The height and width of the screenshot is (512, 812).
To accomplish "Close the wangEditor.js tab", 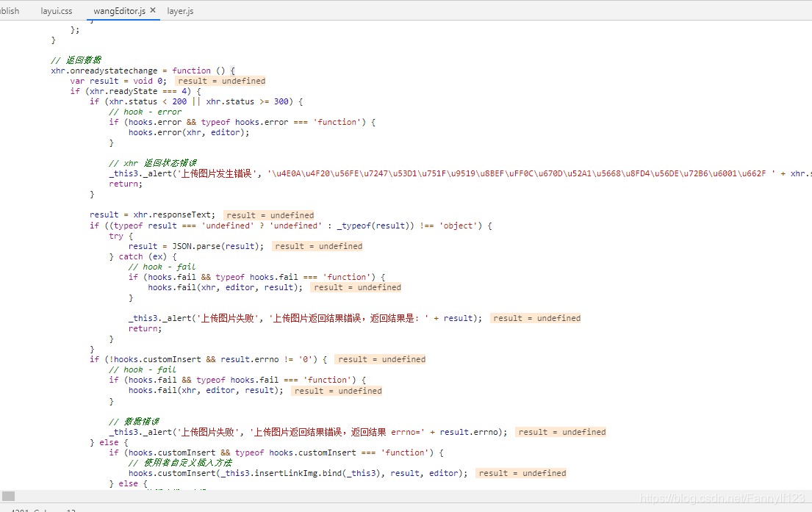I will (153, 10).
